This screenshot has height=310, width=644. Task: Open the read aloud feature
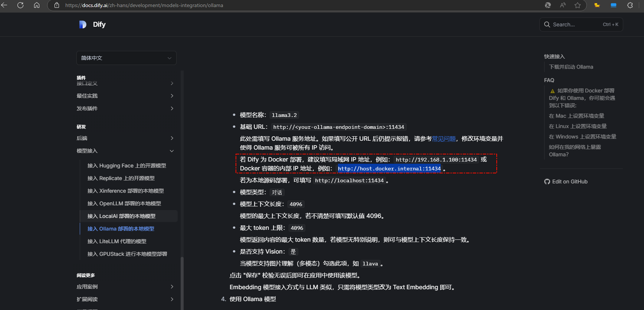[563, 5]
